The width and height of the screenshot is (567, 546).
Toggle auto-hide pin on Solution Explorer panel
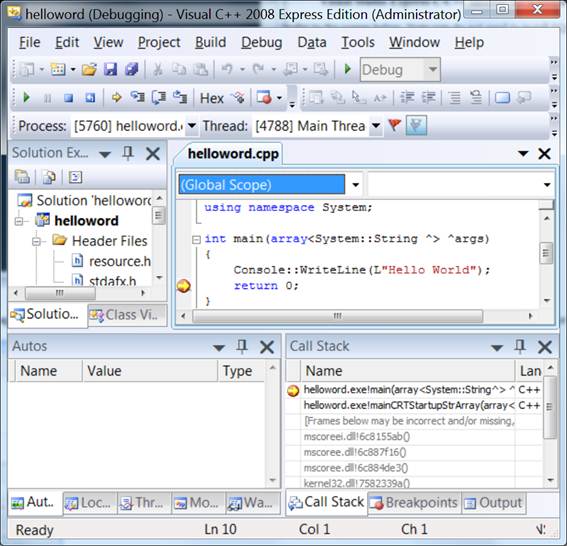point(128,153)
